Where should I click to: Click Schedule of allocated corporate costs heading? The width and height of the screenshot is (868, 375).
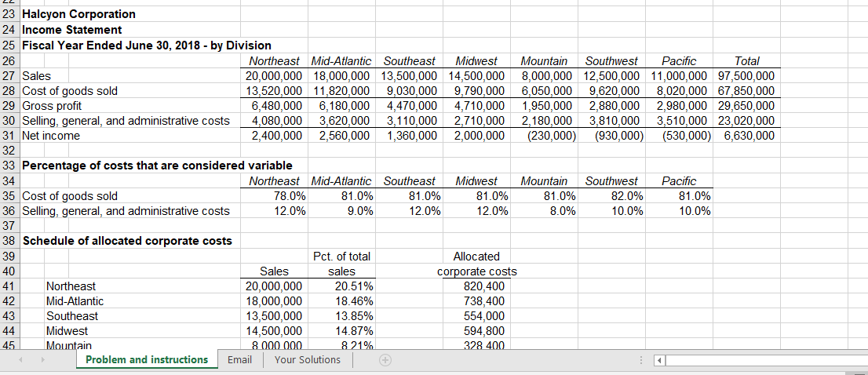[x=127, y=241]
